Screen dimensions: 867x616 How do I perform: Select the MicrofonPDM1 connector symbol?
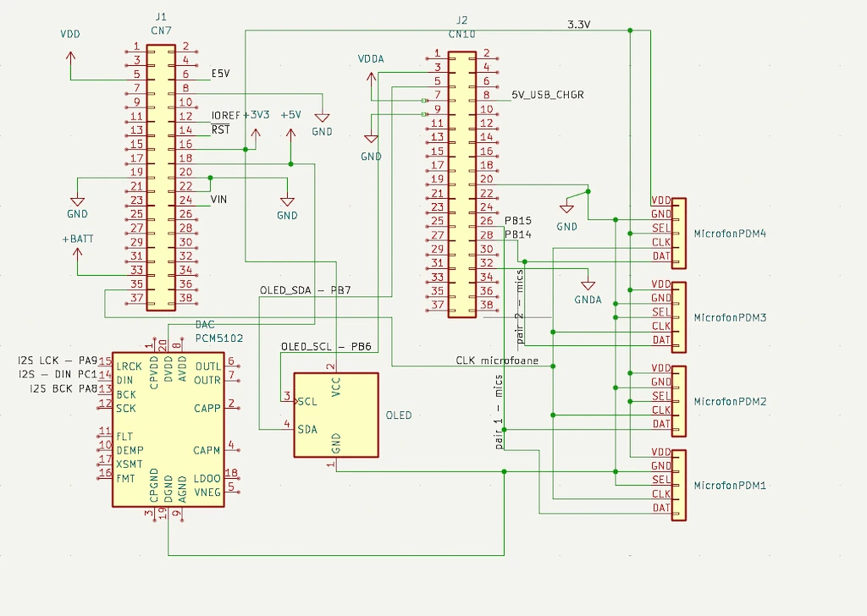click(x=679, y=486)
